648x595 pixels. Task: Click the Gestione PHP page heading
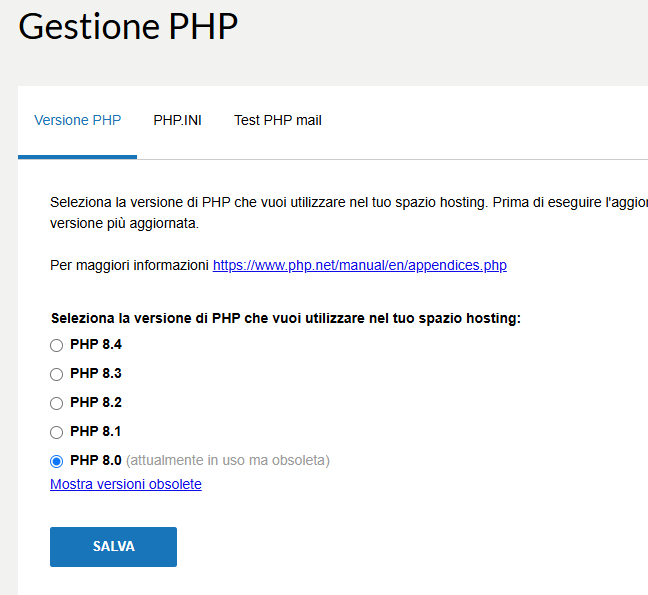tap(128, 27)
